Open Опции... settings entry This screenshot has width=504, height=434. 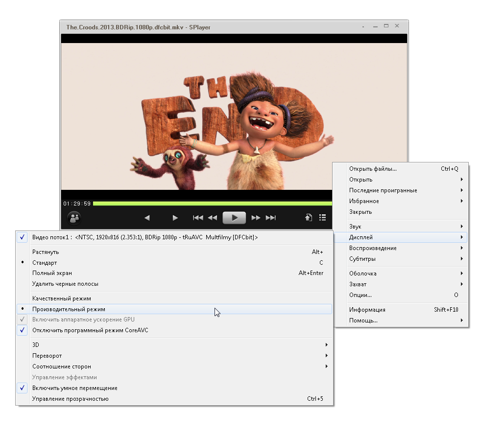(401, 295)
